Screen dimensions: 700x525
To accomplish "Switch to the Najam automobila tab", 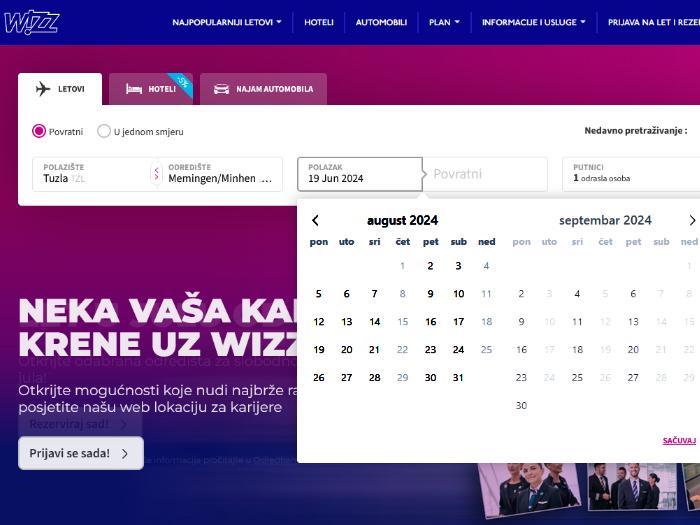I will [x=263, y=89].
